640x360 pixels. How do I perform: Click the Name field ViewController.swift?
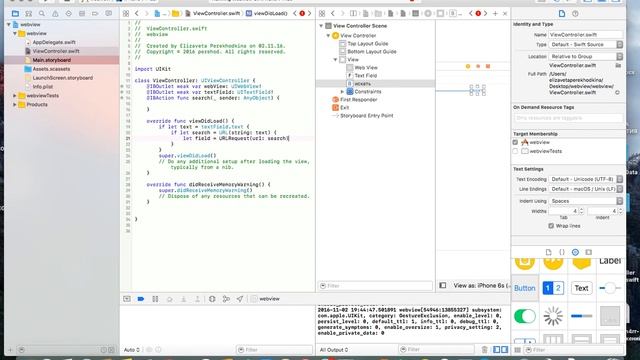coord(586,35)
